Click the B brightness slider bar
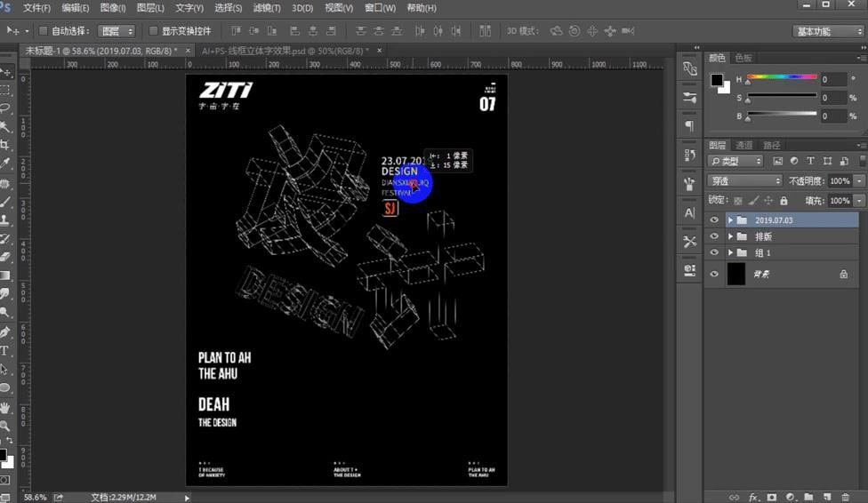Screen dimensions: 868x503 782,114
